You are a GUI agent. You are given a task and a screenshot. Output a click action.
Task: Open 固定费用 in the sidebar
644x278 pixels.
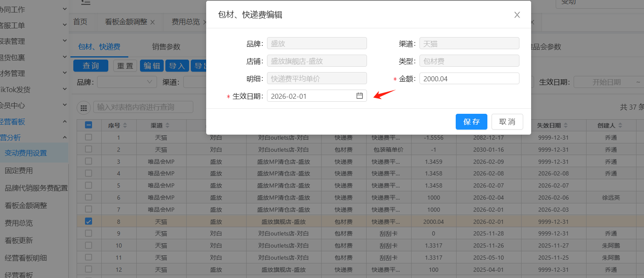point(19,170)
